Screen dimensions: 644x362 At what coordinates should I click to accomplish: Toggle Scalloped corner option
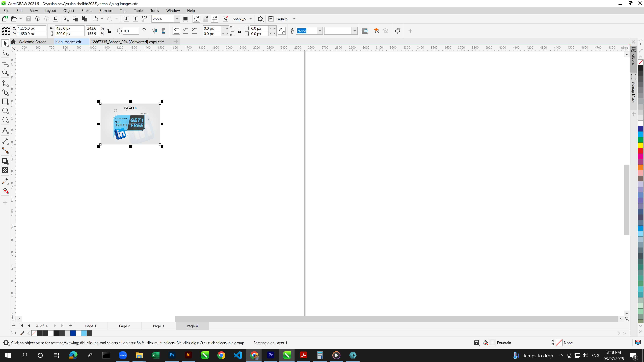pyautogui.click(x=185, y=31)
